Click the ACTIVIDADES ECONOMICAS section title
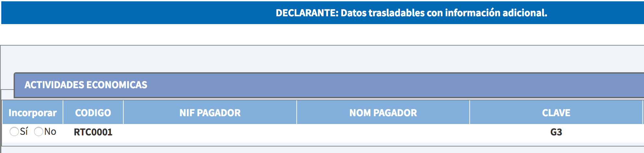Image resolution: width=644 pixels, height=153 pixels. (x=86, y=85)
